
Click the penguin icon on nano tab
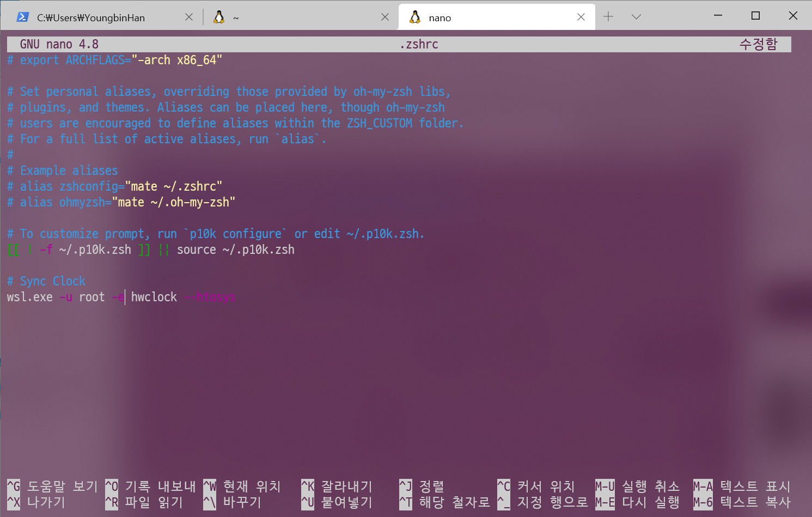coord(415,17)
